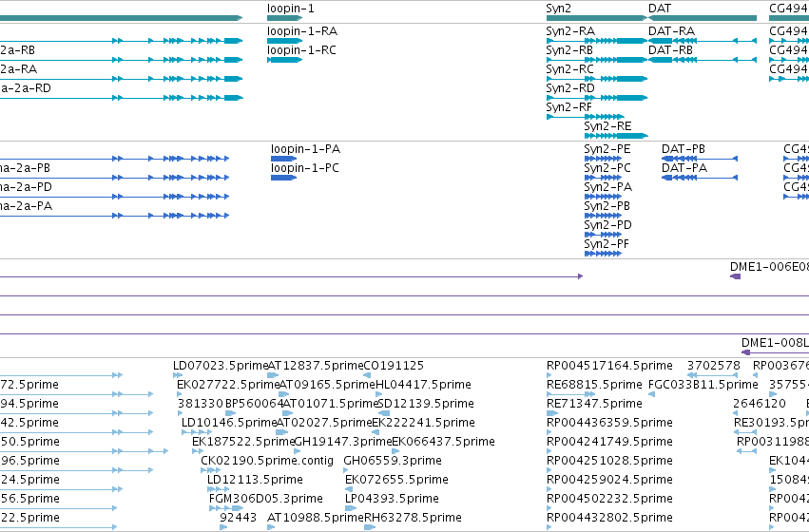Click the LP04393.5prime EST label
Screen dimensions: 809x532
(392, 499)
